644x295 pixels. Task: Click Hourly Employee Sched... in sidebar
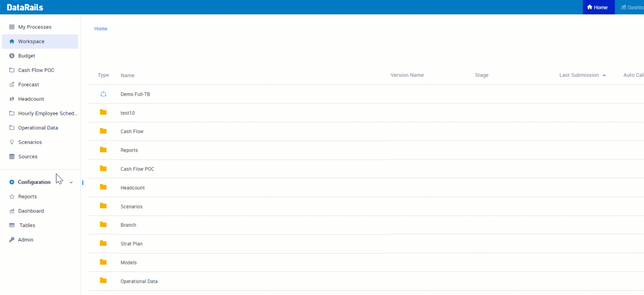tap(48, 113)
